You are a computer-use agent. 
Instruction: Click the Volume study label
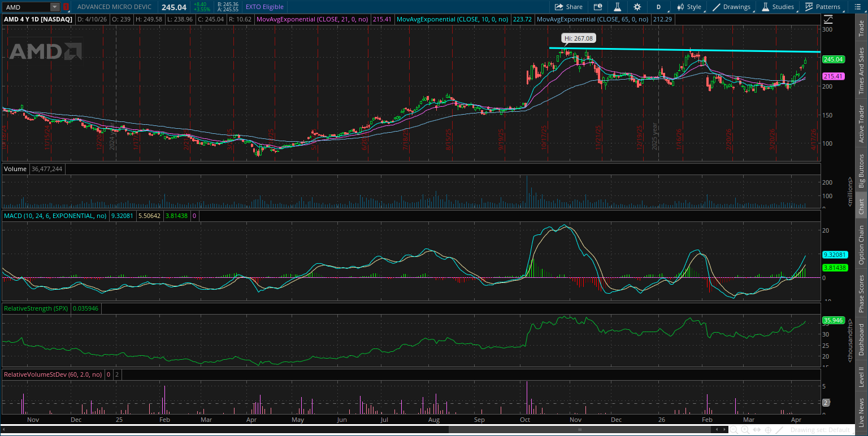pos(15,169)
